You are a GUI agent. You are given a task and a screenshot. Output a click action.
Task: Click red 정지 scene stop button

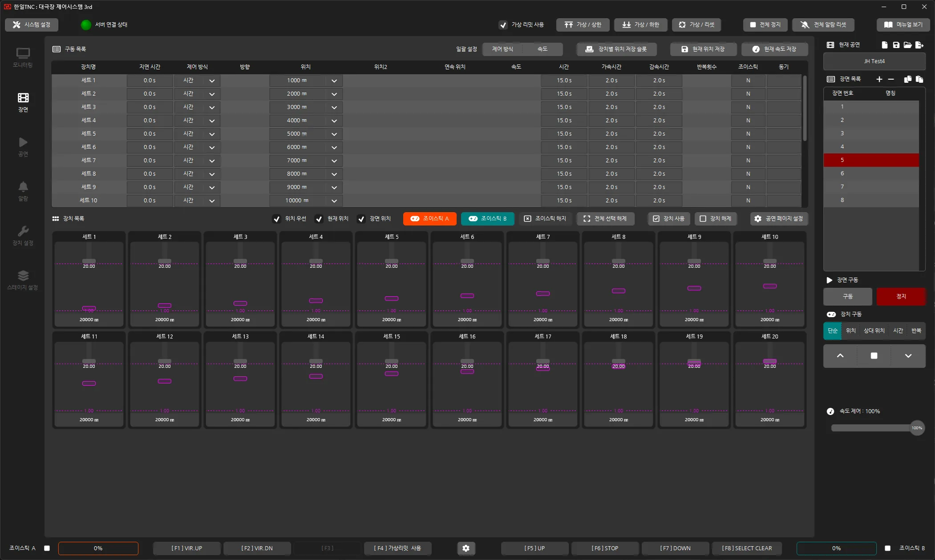(x=901, y=296)
